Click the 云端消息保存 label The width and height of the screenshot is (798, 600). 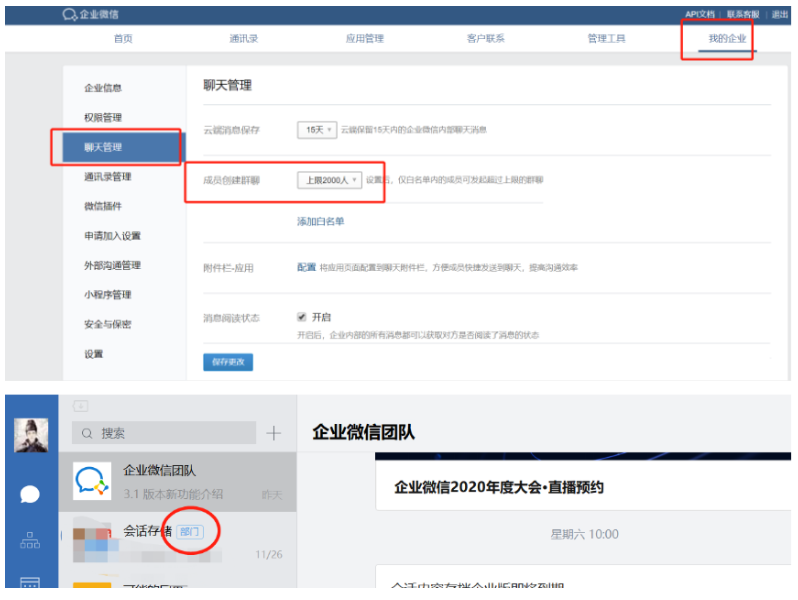(x=232, y=130)
